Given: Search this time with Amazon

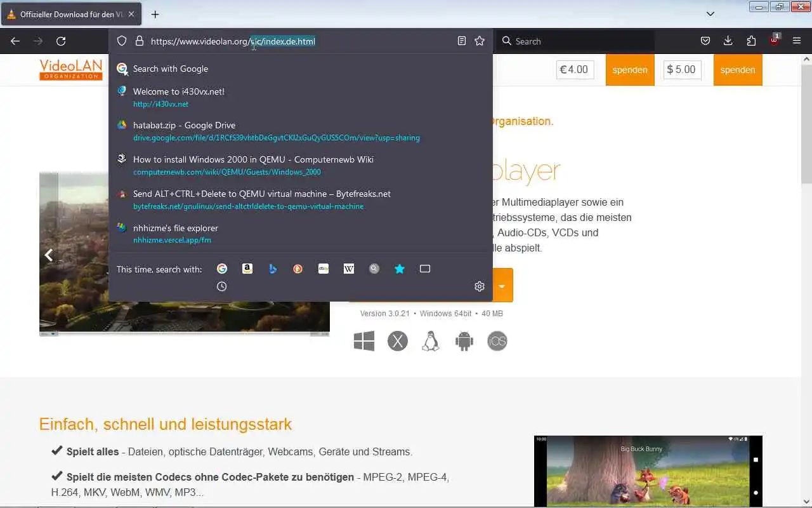Looking at the screenshot, I should (x=247, y=269).
